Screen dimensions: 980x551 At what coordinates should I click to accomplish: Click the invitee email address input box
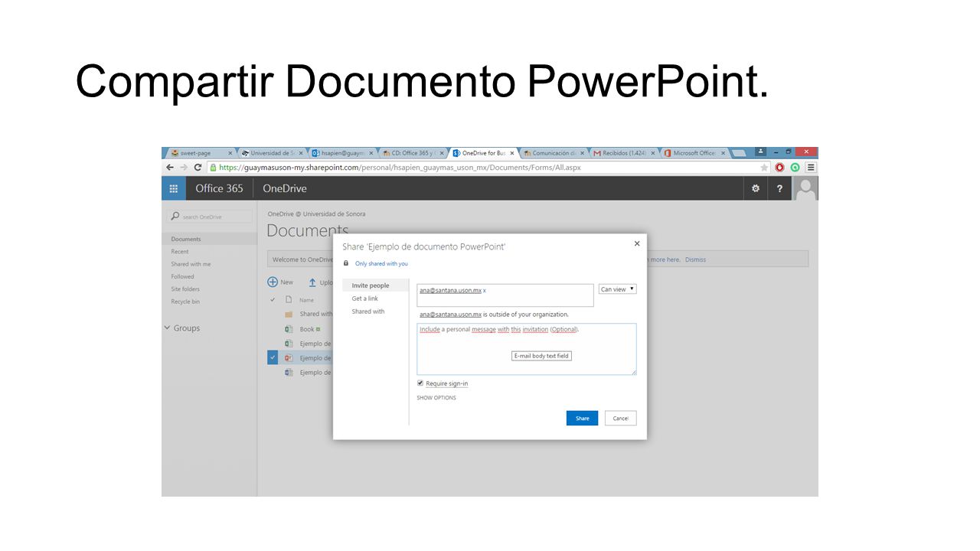pyautogui.click(x=505, y=295)
